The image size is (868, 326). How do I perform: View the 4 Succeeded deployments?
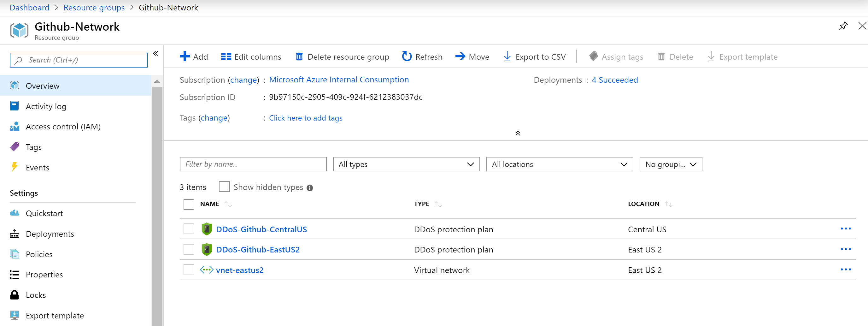pos(615,80)
